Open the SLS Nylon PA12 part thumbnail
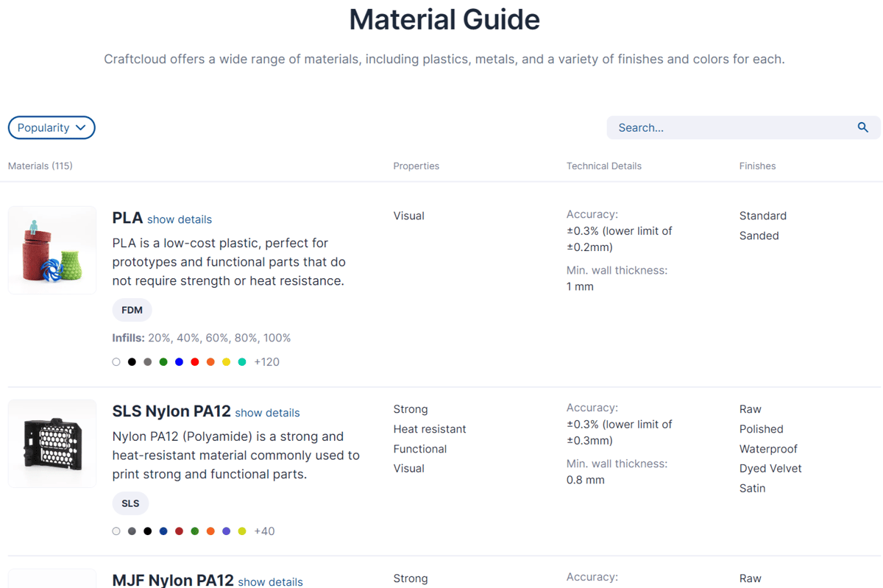The width and height of the screenshot is (883, 588). coord(52,444)
